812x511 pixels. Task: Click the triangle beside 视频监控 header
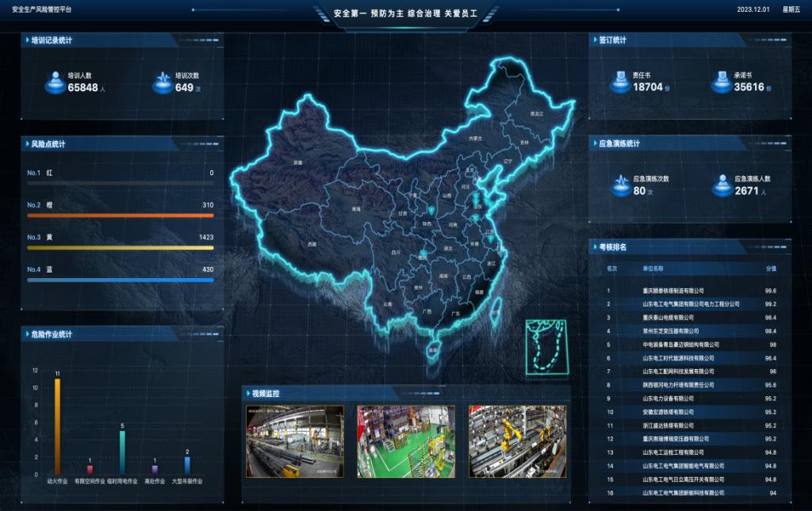246,394
